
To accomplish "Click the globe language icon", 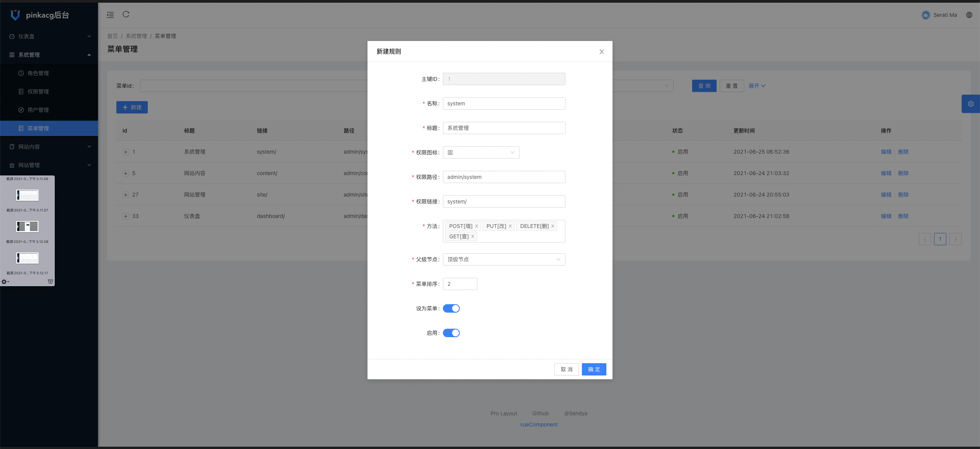I will pos(969,15).
